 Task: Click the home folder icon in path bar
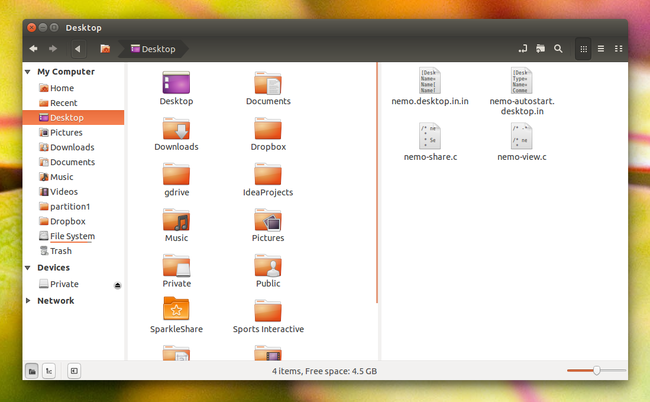pyautogui.click(x=105, y=49)
